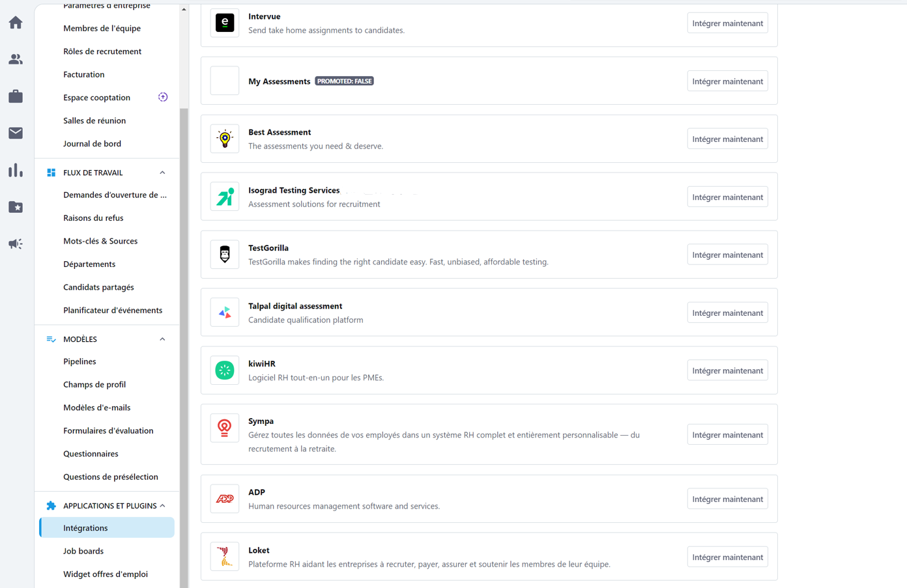
Task: Click the Loket logo
Action: [225, 557]
